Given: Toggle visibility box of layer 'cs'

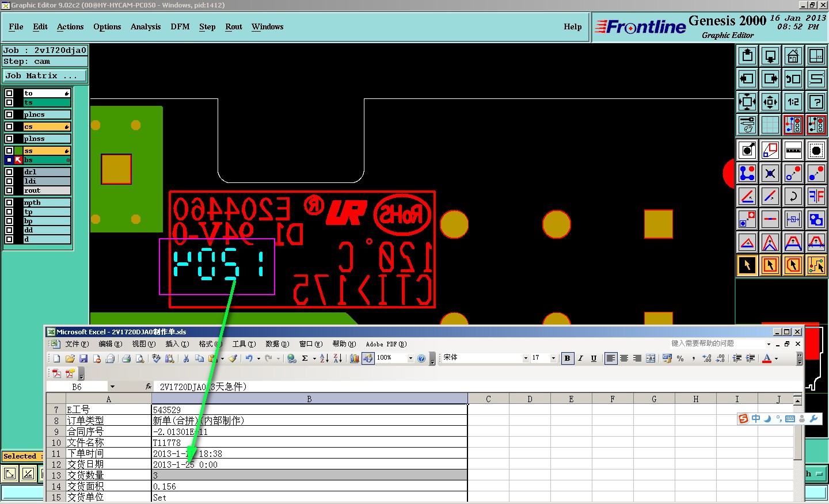Looking at the screenshot, I should [10, 127].
